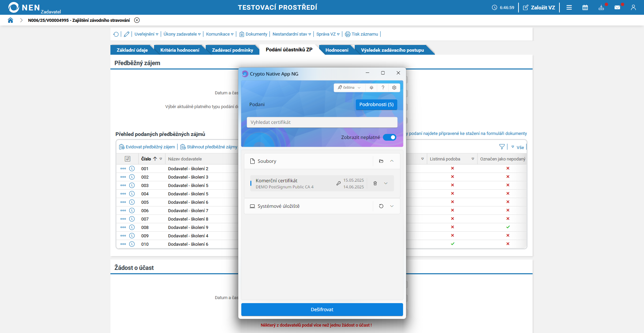Open the user profile icon
This screenshot has width=644, height=333.
click(633, 7)
